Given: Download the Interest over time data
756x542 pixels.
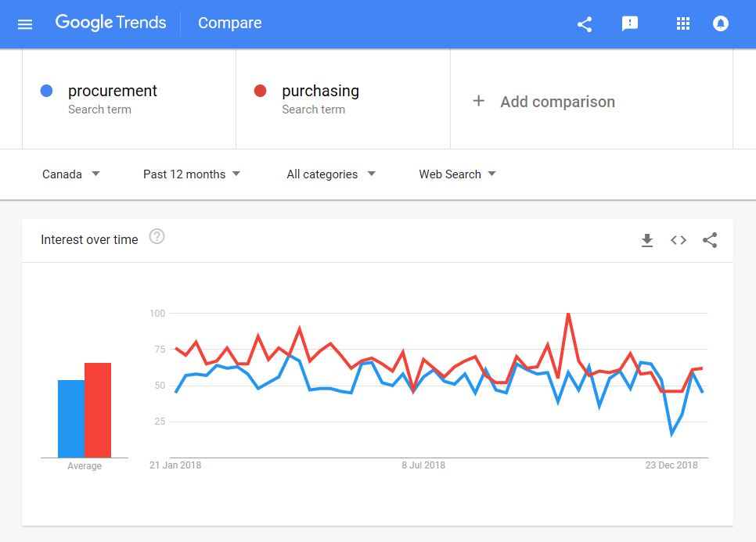Looking at the screenshot, I should click(647, 240).
